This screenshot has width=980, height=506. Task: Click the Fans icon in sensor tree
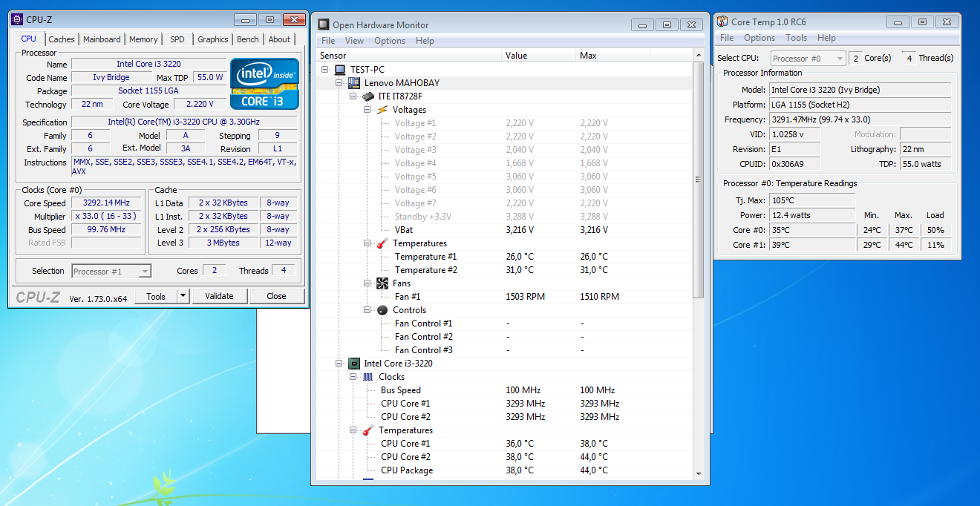point(382,283)
